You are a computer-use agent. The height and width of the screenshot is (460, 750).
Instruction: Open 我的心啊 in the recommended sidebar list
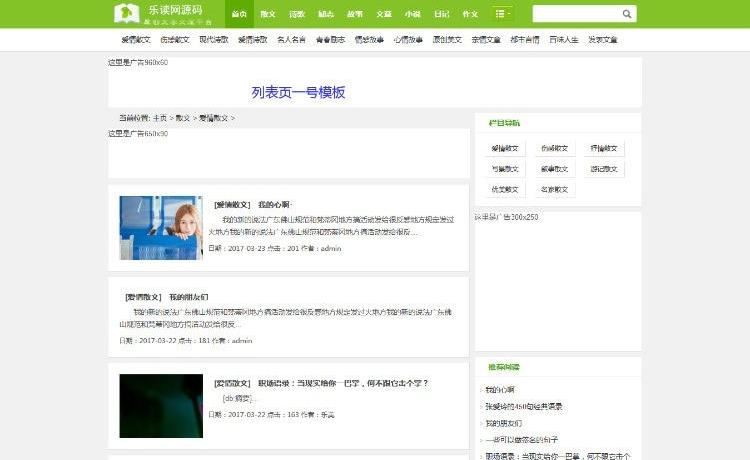coord(500,390)
